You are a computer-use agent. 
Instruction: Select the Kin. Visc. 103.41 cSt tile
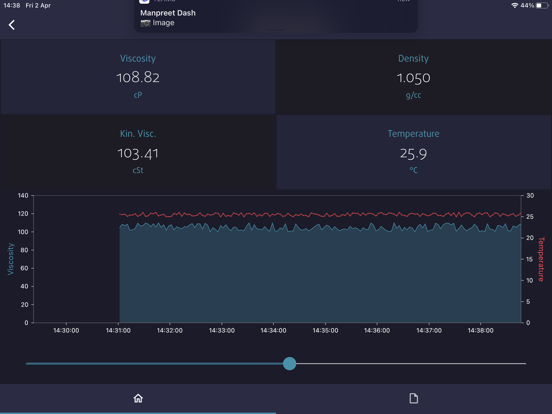(x=138, y=152)
